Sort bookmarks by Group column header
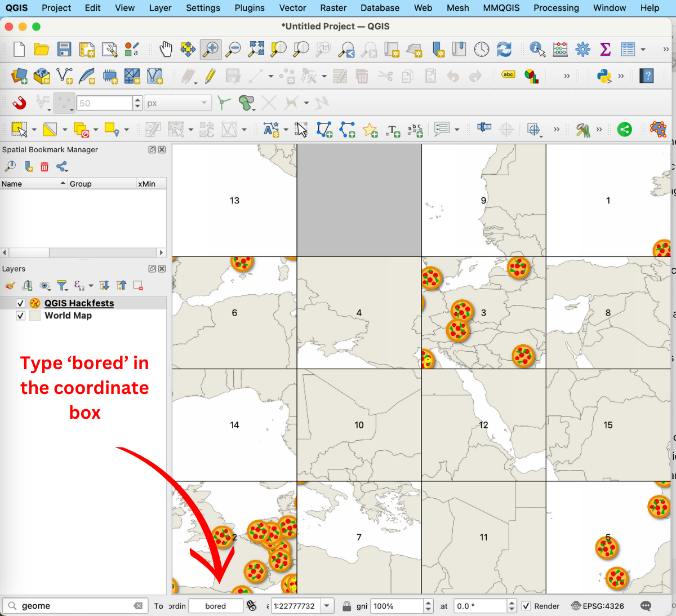The image size is (676, 616). click(x=102, y=184)
